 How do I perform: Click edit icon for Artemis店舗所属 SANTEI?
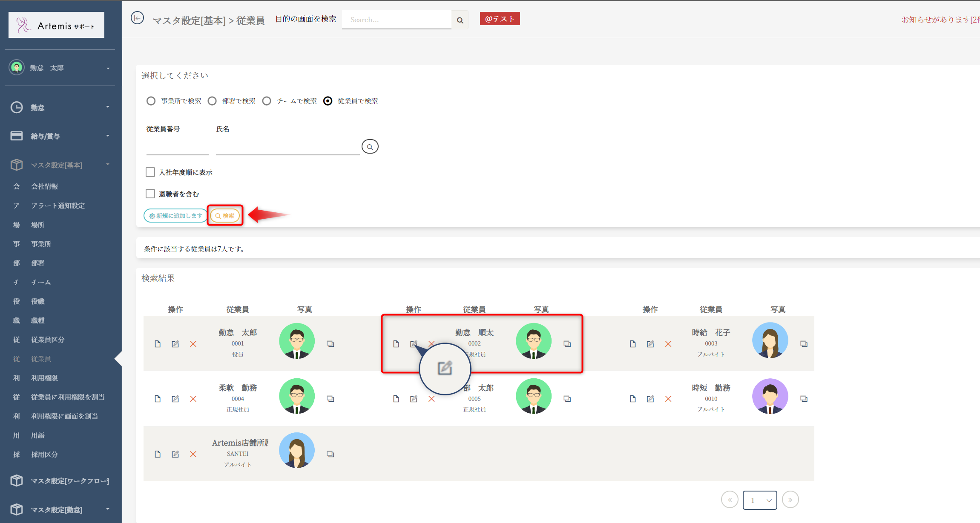175,454
